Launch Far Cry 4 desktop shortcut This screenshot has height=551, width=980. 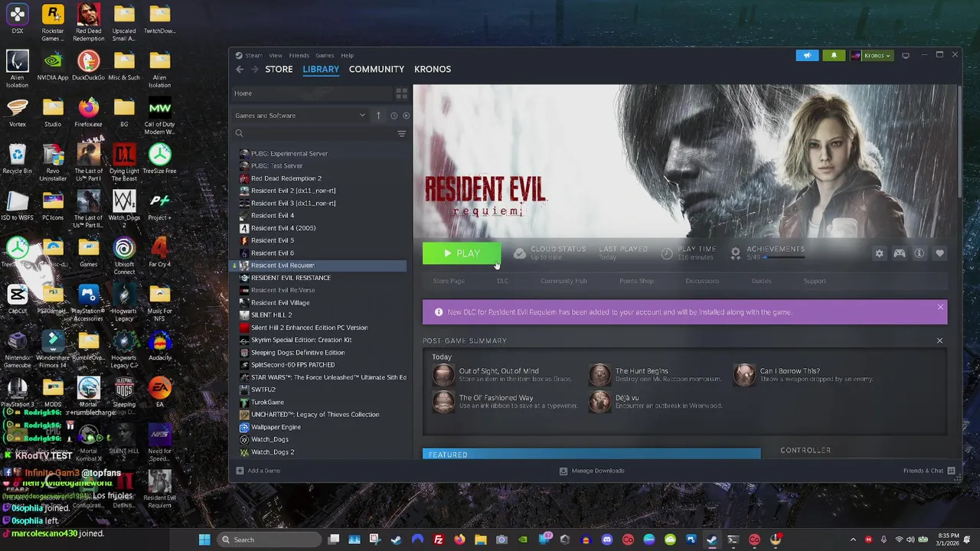point(159,252)
